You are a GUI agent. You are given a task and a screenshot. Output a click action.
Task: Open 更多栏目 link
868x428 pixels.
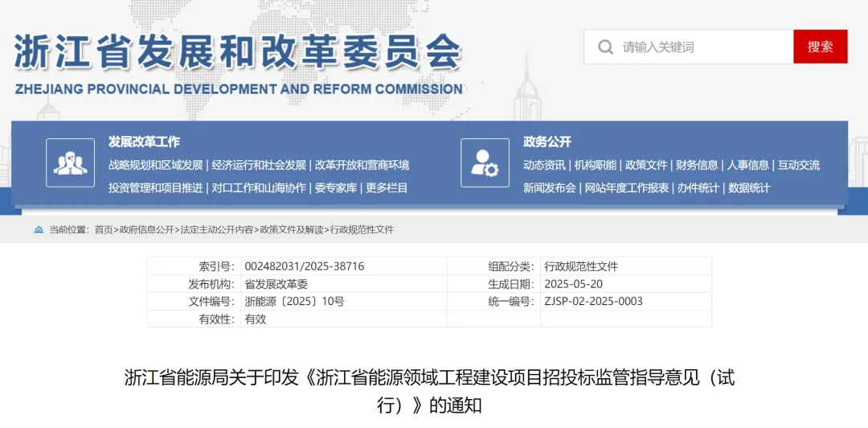387,188
